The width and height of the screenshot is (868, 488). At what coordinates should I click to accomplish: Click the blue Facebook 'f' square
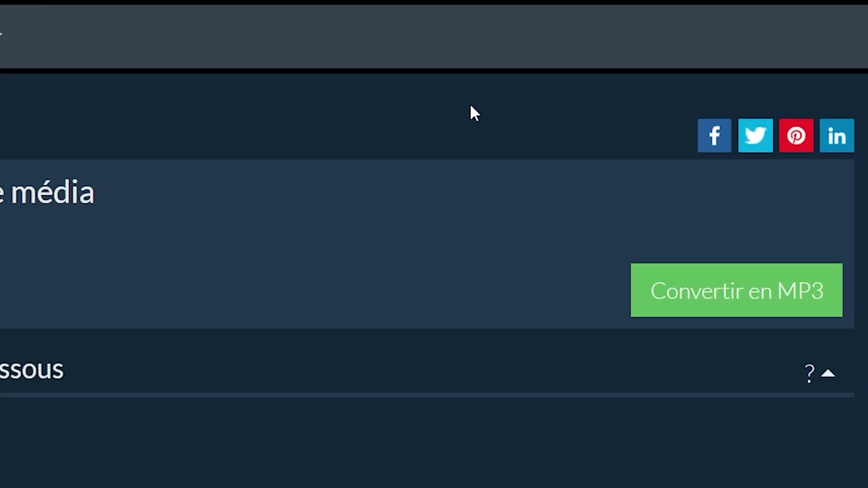[x=714, y=136]
